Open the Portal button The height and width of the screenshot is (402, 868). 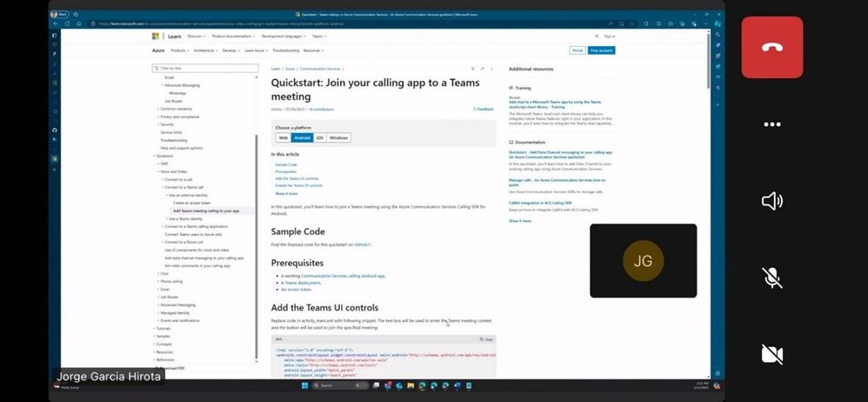point(578,50)
